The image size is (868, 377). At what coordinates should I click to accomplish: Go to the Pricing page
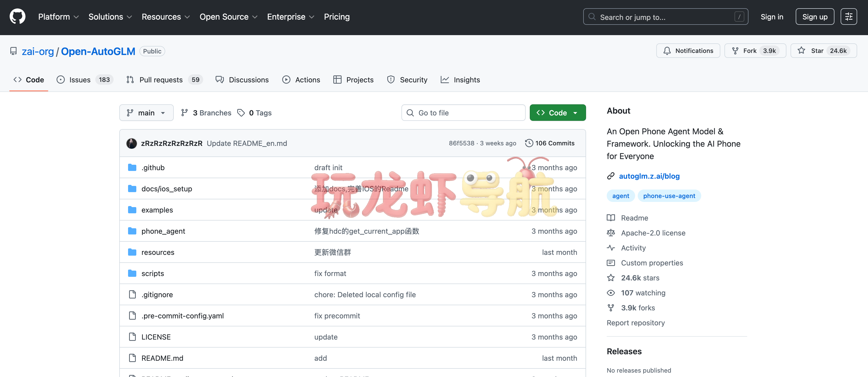click(x=337, y=17)
